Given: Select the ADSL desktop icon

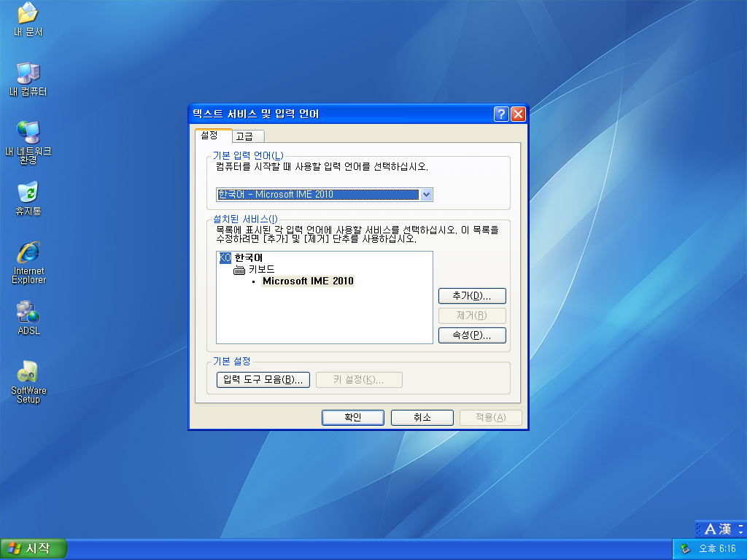Looking at the screenshot, I should [x=28, y=318].
